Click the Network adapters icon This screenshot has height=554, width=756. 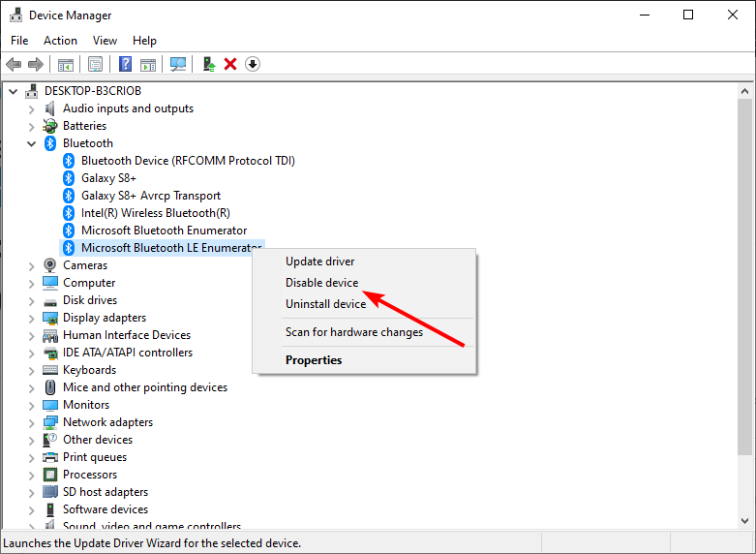(50, 422)
